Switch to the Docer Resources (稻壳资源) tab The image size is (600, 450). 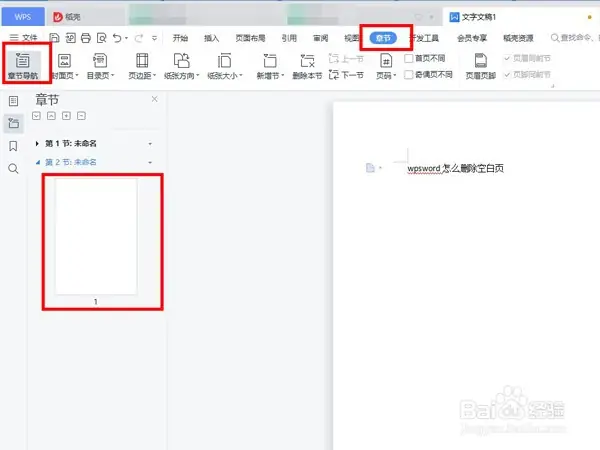pos(518,38)
